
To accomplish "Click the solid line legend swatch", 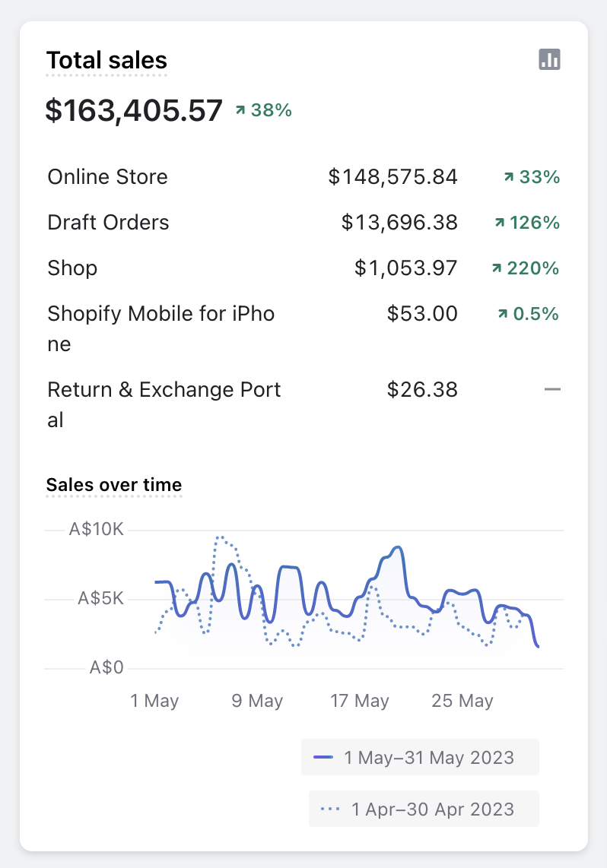I will point(324,758).
